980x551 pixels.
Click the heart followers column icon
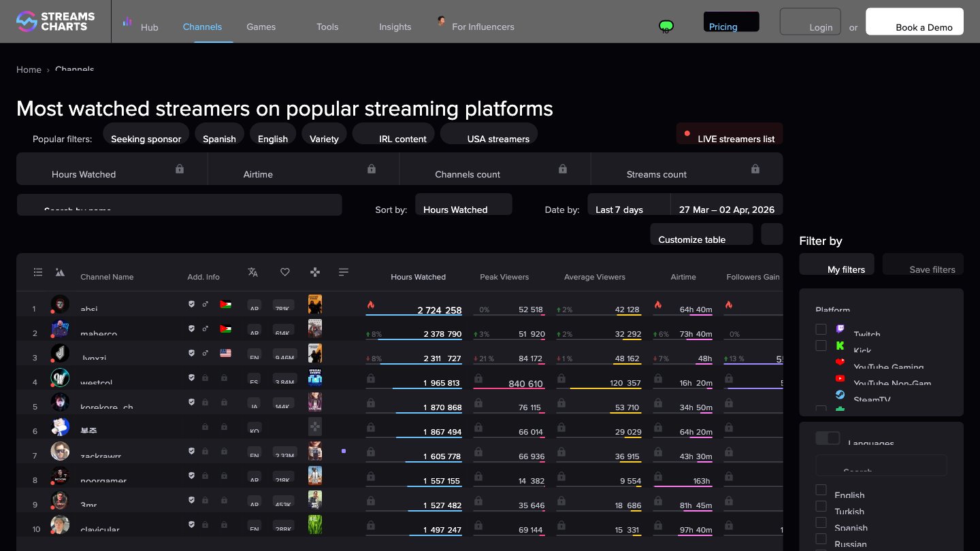pos(285,272)
